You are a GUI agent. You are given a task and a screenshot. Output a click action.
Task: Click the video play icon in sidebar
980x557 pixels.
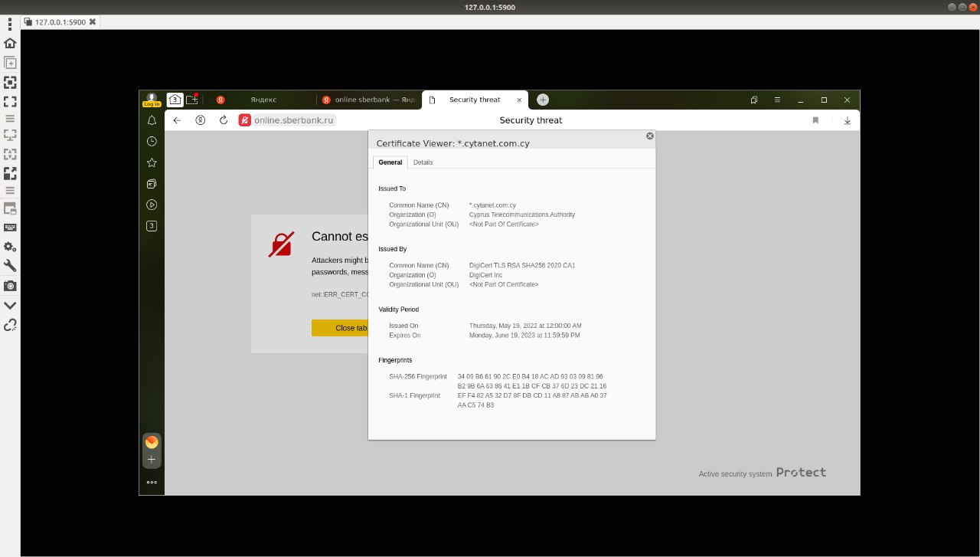[152, 205]
